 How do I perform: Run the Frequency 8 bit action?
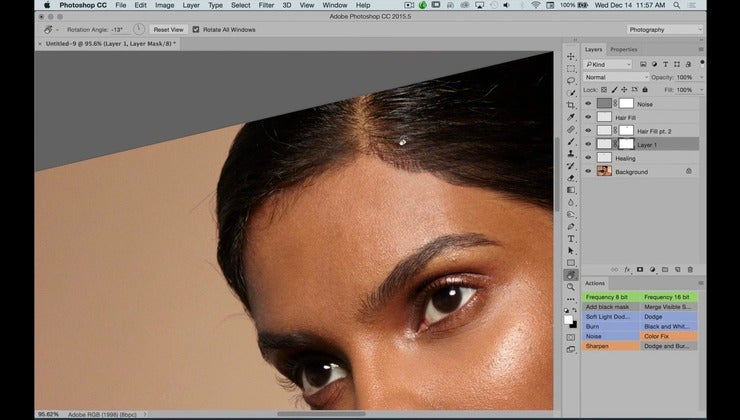click(x=611, y=297)
